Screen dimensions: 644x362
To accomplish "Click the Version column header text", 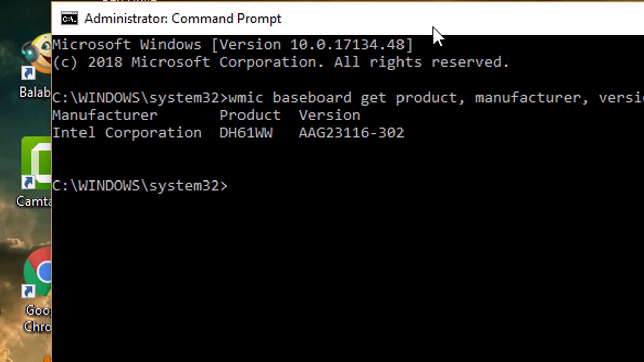I will [x=330, y=115].
